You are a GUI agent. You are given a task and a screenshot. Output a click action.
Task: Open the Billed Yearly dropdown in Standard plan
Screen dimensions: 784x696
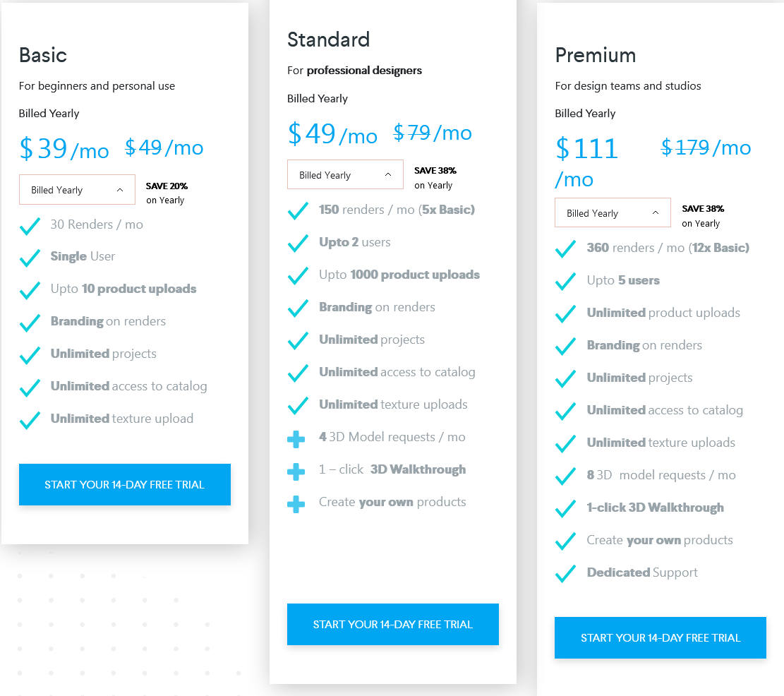click(x=345, y=174)
